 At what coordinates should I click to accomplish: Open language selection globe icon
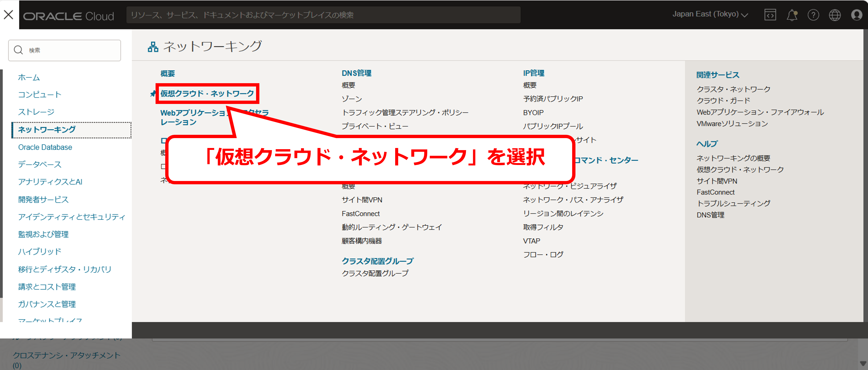835,15
